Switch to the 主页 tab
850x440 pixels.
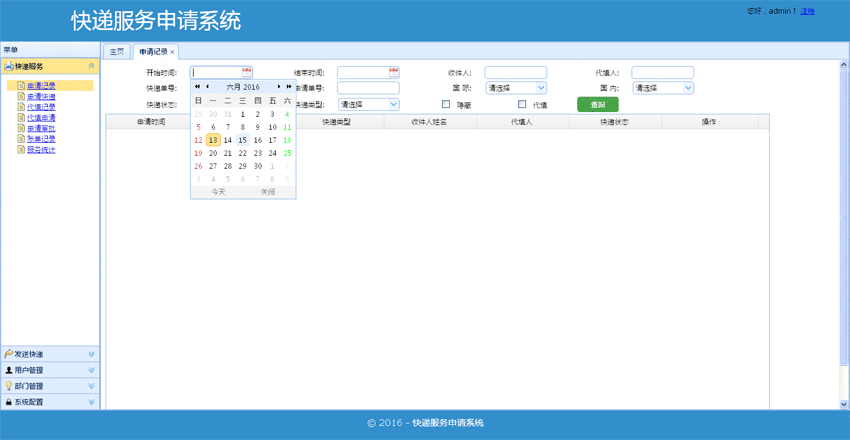(x=117, y=52)
